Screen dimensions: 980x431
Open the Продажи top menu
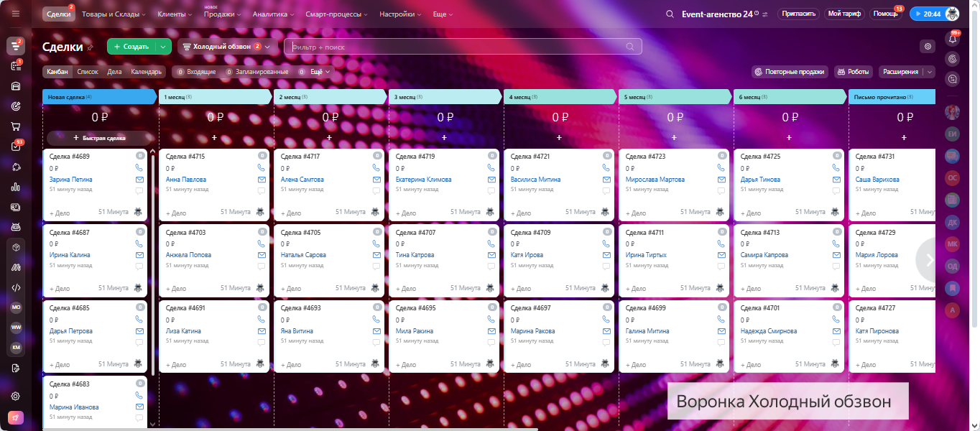pyautogui.click(x=221, y=14)
